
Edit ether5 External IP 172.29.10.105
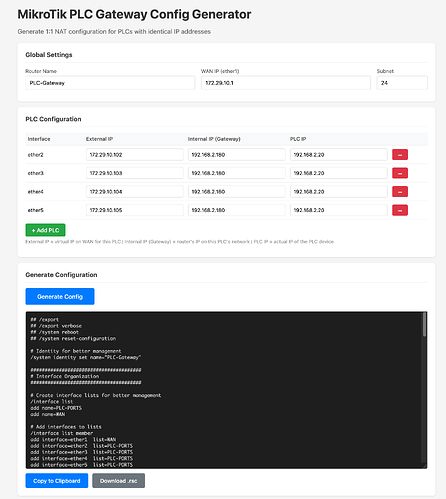(135, 210)
